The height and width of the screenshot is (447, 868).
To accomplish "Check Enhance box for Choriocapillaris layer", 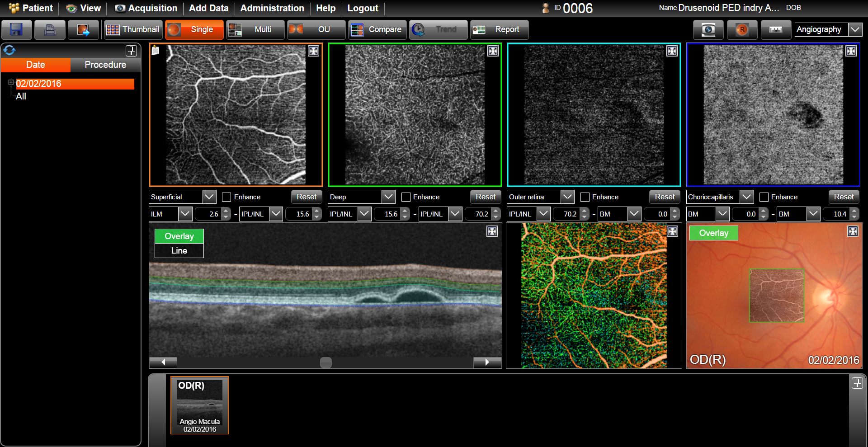I will coord(764,197).
